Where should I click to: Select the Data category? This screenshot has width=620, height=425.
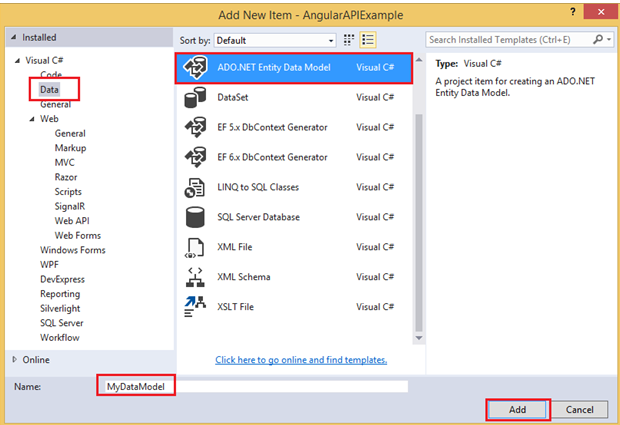tap(49, 90)
